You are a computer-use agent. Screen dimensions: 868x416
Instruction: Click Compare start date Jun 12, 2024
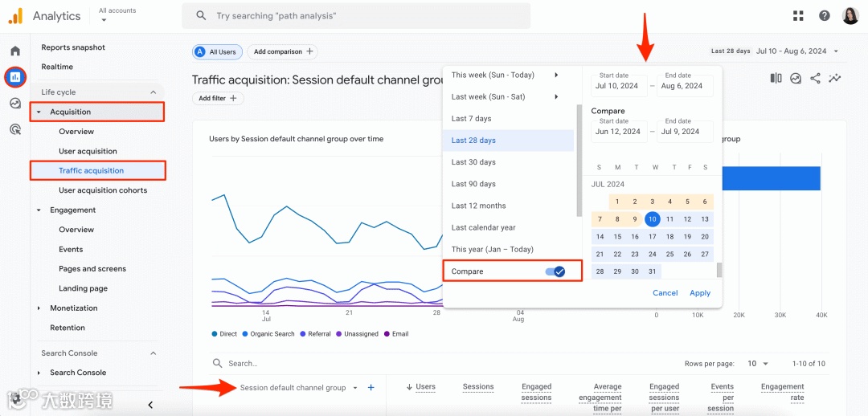619,132
